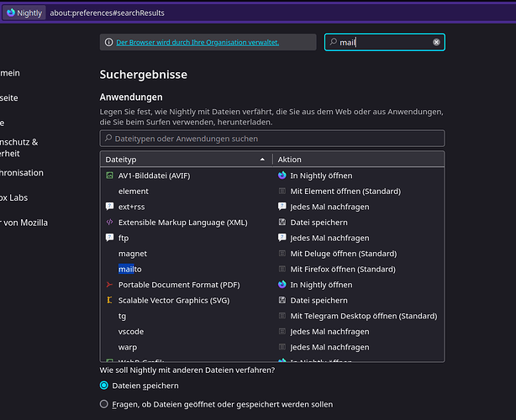Click the SVG file type icon
This screenshot has height=420, width=516.
pos(109,300)
